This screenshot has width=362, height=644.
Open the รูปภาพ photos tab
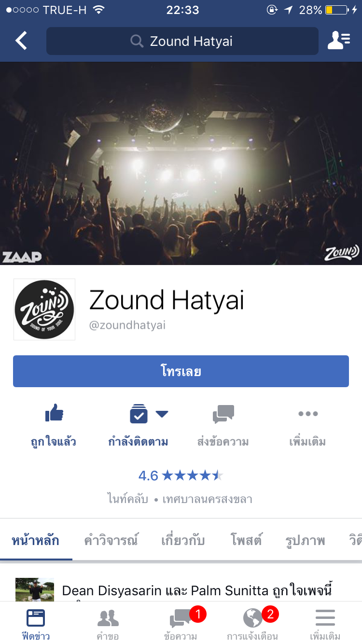pyautogui.click(x=305, y=540)
